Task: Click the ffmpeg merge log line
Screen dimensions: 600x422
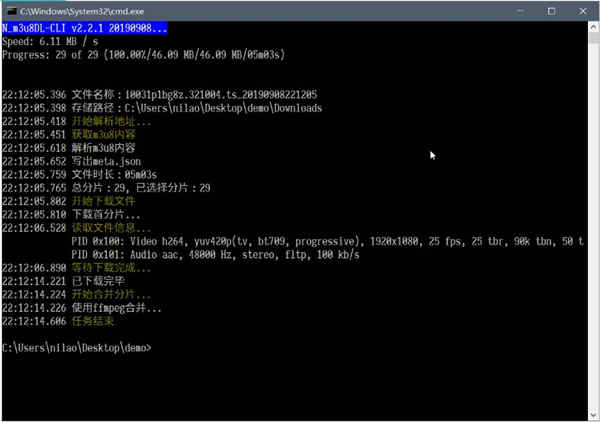Action: (x=82, y=308)
